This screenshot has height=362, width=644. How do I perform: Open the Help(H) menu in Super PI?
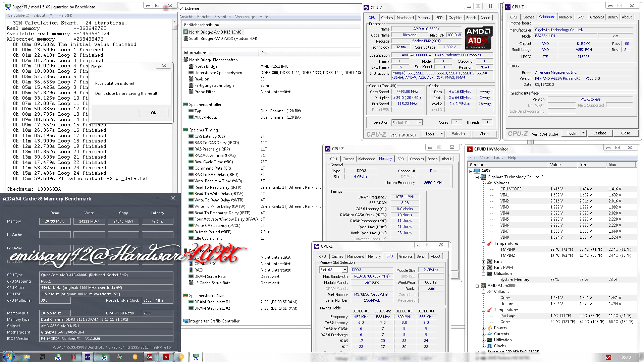coord(65,15)
